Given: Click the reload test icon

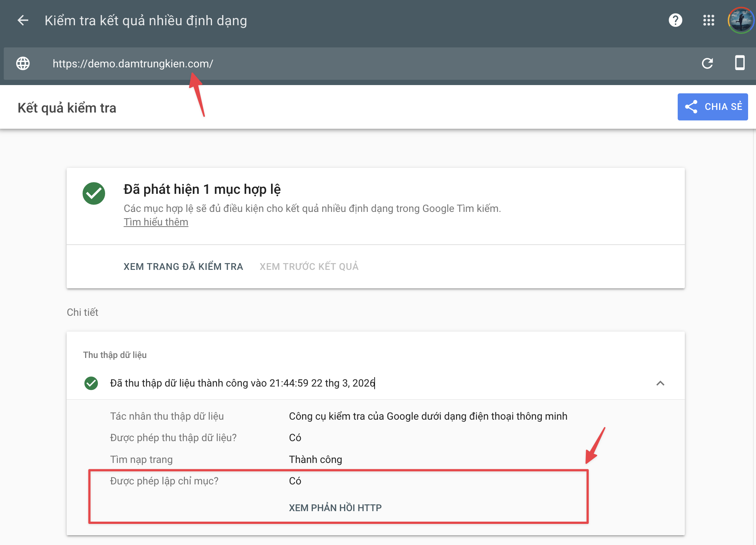Looking at the screenshot, I should tap(707, 63).
